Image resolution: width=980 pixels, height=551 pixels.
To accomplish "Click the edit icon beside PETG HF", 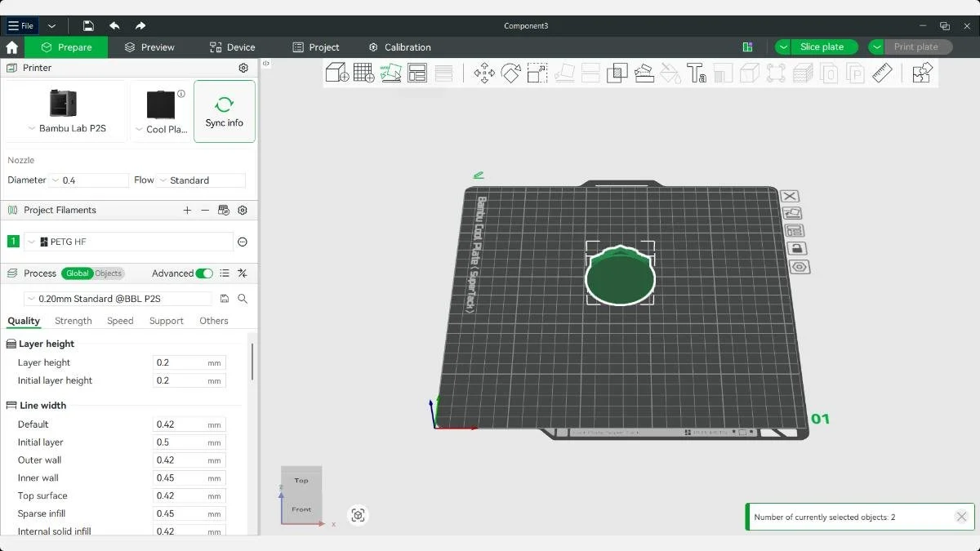I will coord(243,242).
